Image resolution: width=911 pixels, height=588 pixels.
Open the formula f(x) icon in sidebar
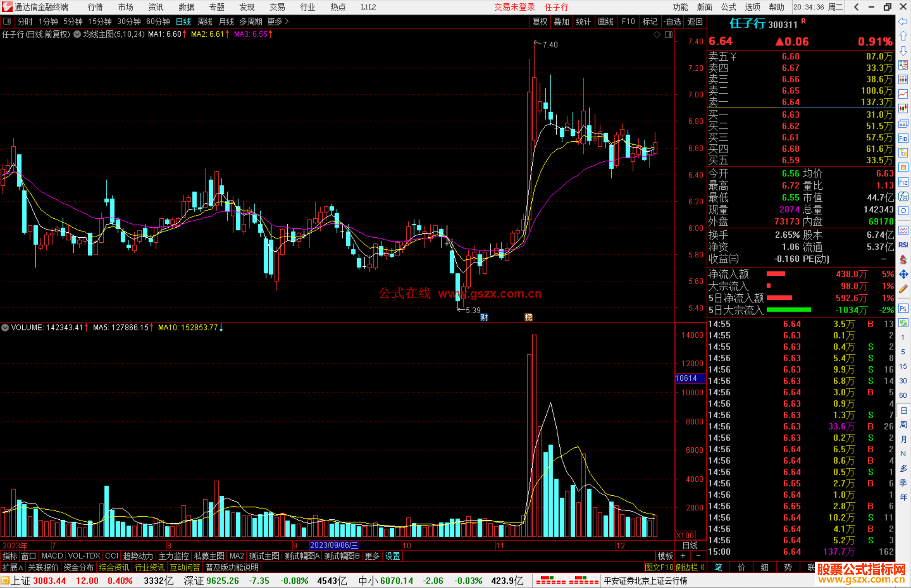903,196
